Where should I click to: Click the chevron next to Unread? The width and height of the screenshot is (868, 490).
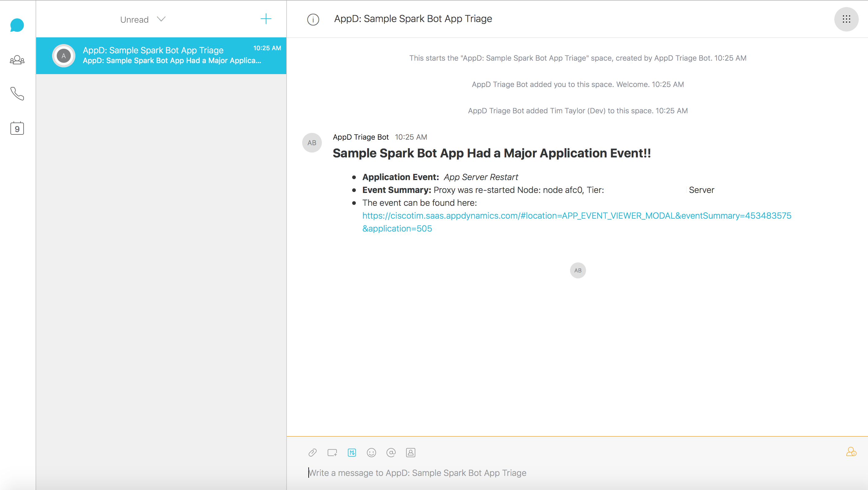(162, 19)
